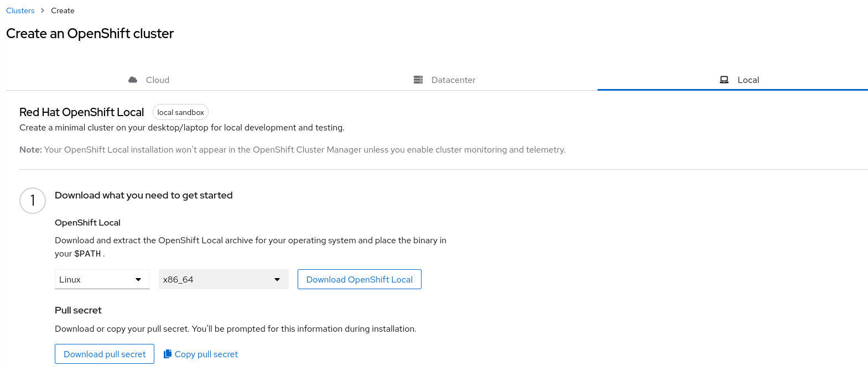Screen dimensions: 868x371
Task: Open the Datacenter tab
Action: tap(453, 80)
